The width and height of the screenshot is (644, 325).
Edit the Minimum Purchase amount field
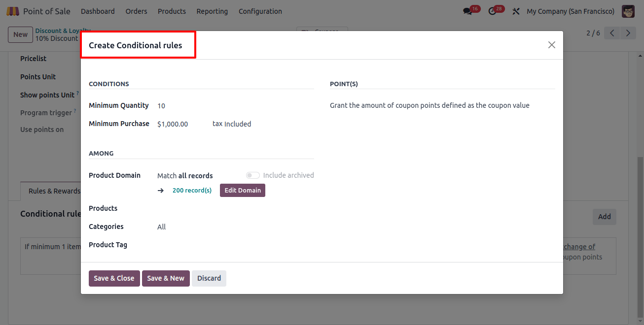pos(181,124)
